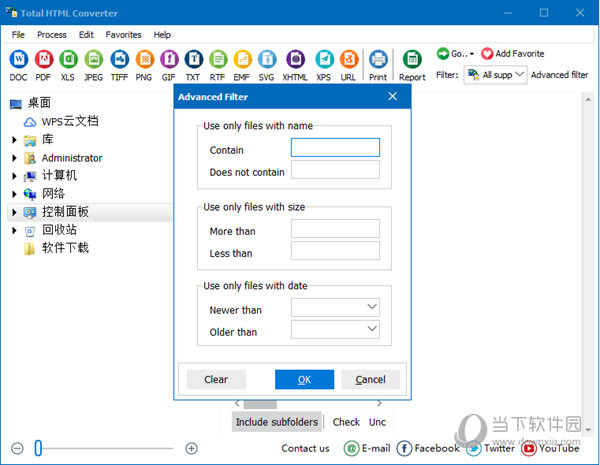
Task: Click the Check button
Action: click(346, 422)
